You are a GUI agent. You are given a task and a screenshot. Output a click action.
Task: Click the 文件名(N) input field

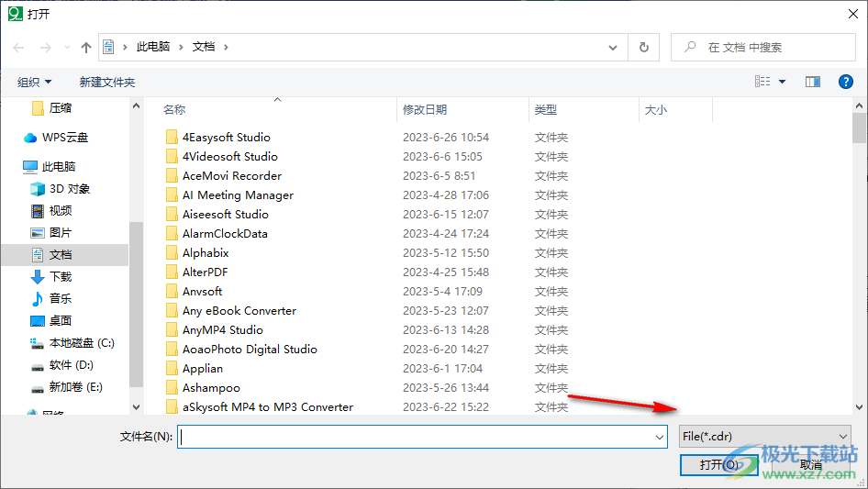tap(422, 437)
